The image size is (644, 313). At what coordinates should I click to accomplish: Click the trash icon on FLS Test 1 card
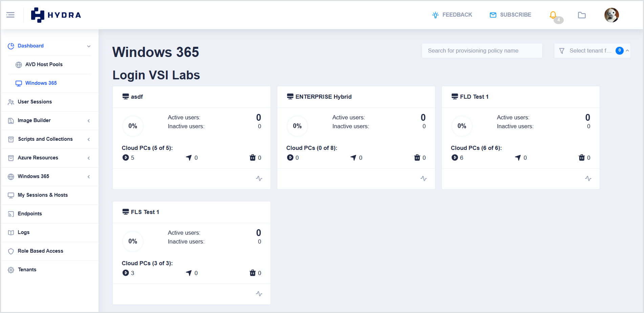click(253, 273)
